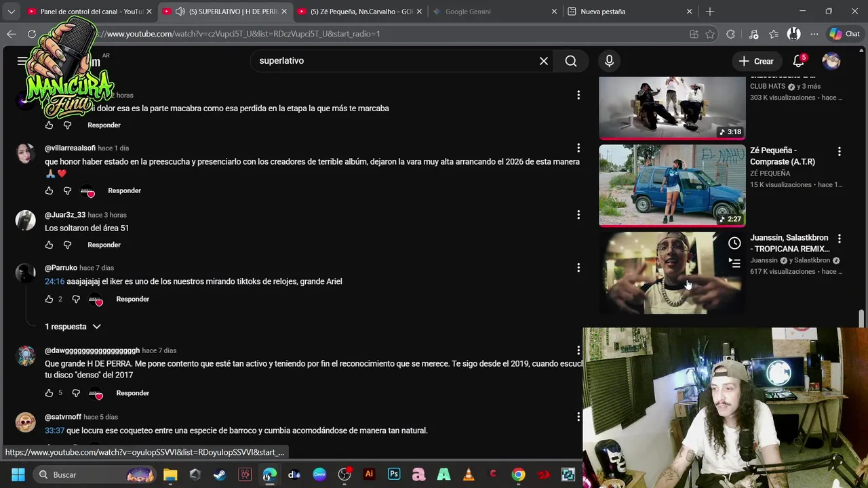Reply to @Juar3z_33 with Responder
Screen dimensions: 868x488
(x=104, y=245)
